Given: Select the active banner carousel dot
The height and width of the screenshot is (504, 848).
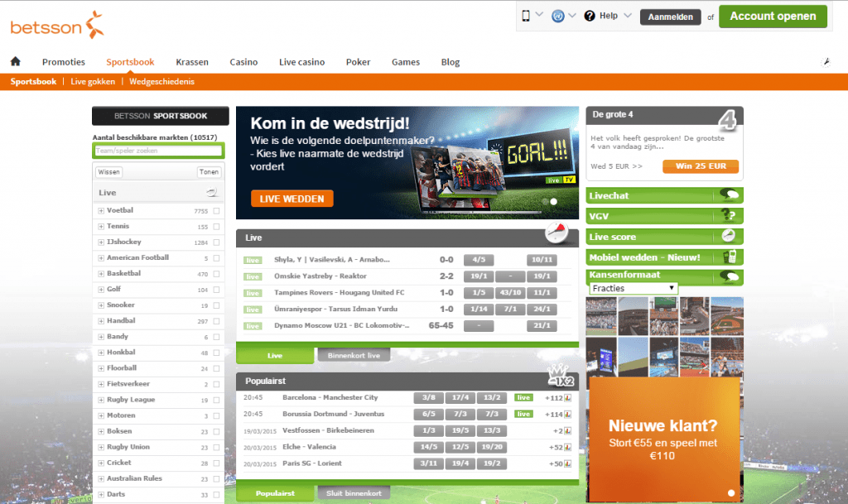Looking at the screenshot, I should (554, 201).
